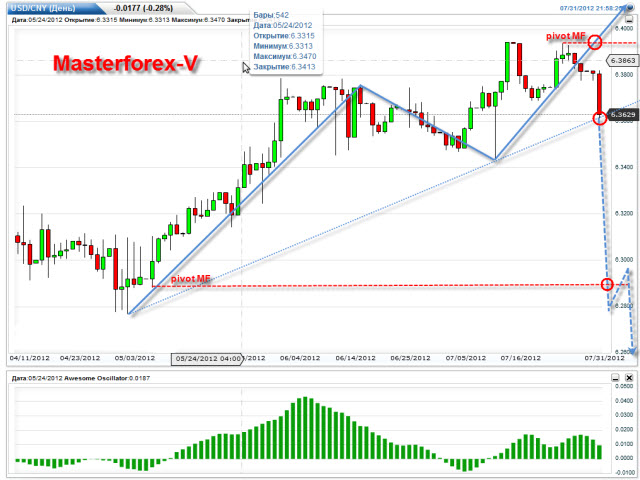Screen dimensions: 640x480
Task: Click the 6.3000 price axis label
Action: click(624, 260)
